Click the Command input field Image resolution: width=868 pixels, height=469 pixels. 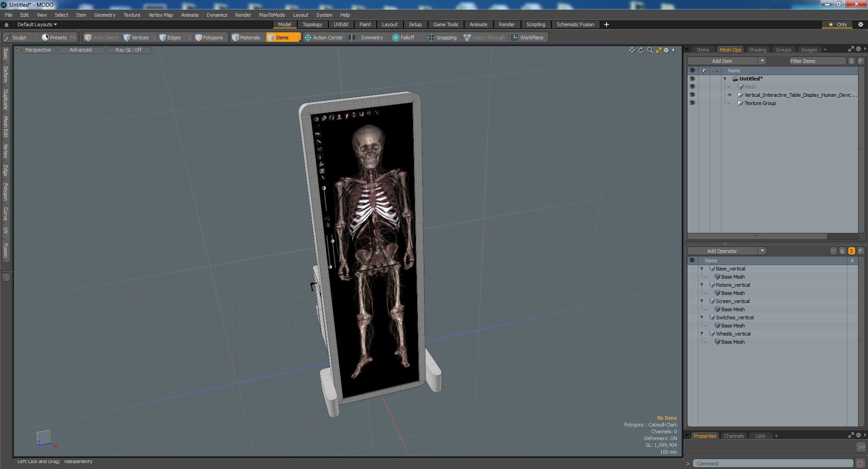click(x=773, y=464)
